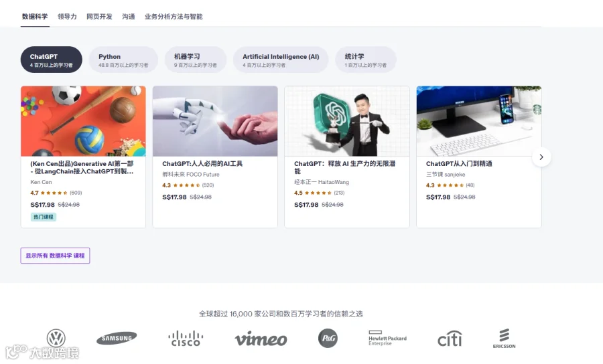This screenshot has width=603, height=364.
Task: Switch to the 领导力 tab
Action: (x=67, y=17)
